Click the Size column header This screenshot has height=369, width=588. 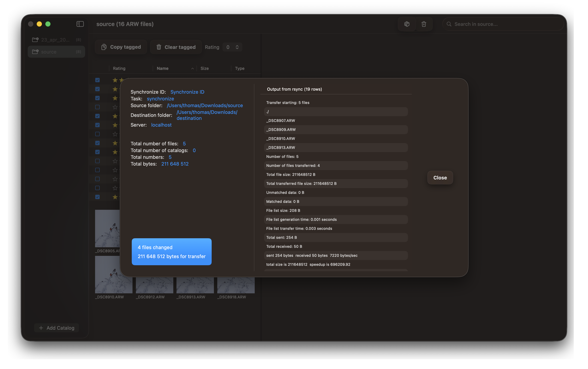[205, 69]
